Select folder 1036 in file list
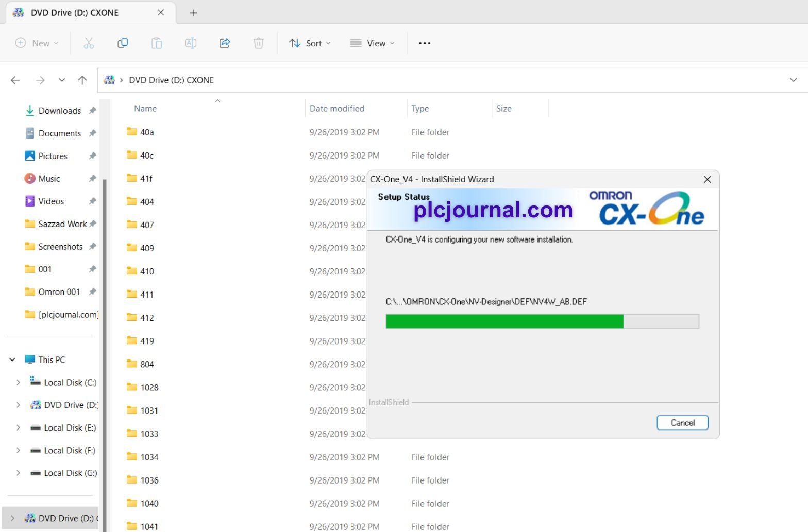Screen dimensions: 808x532 pyautogui.click(x=149, y=480)
